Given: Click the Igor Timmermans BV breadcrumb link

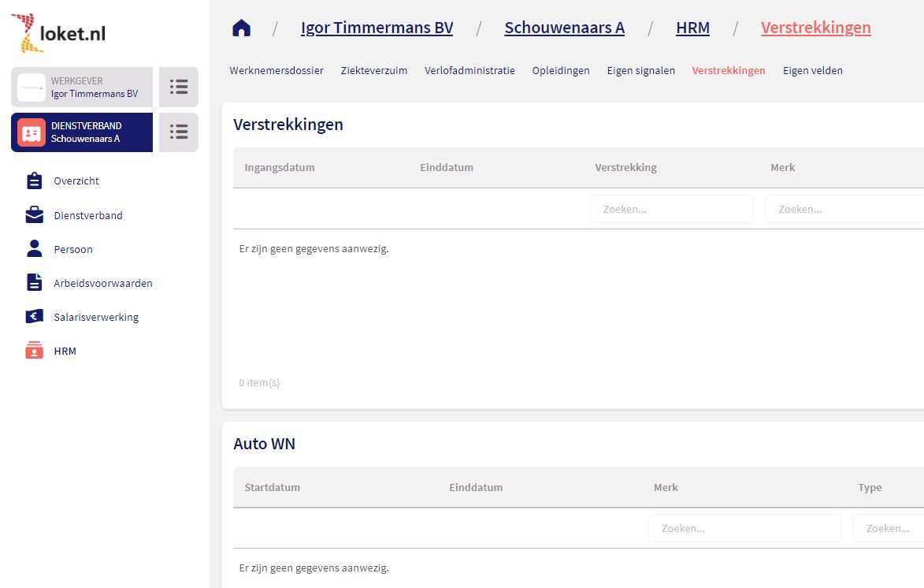Looking at the screenshot, I should 377,28.
